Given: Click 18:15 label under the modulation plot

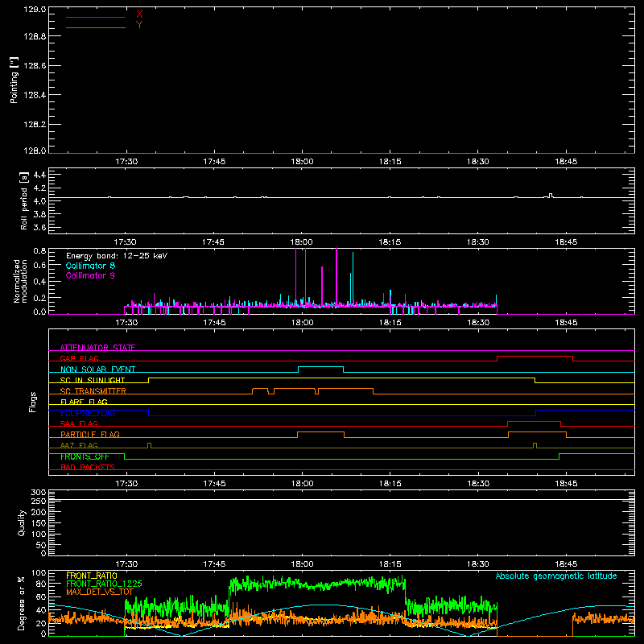Looking at the screenshot, I should pyautogui.click(x=390, y=323).
